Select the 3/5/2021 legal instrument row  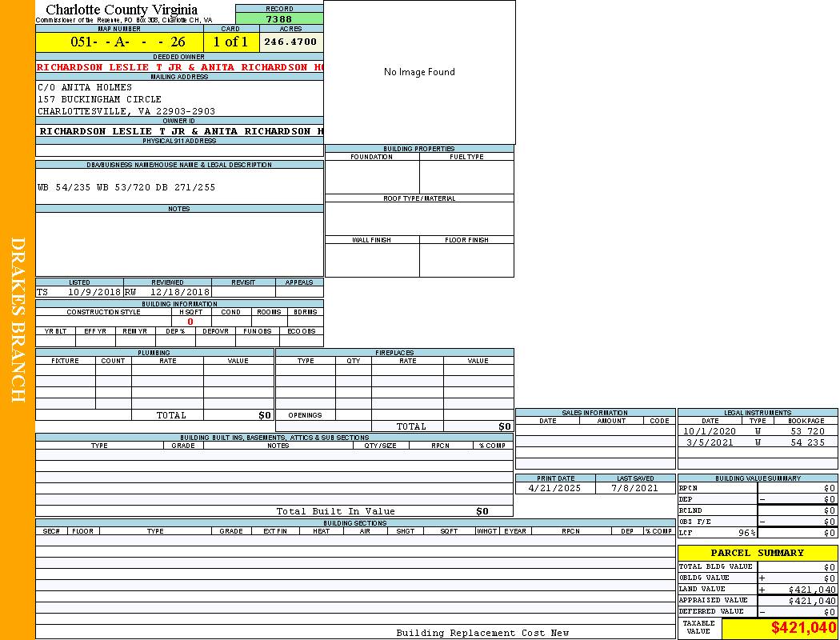[757, 442]
